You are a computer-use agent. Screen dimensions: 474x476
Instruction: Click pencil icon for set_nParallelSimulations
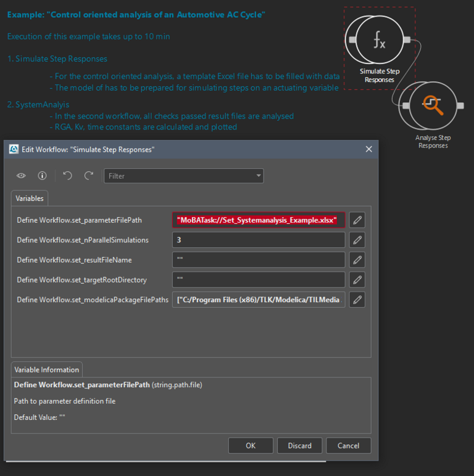click(x=357, y=240)
